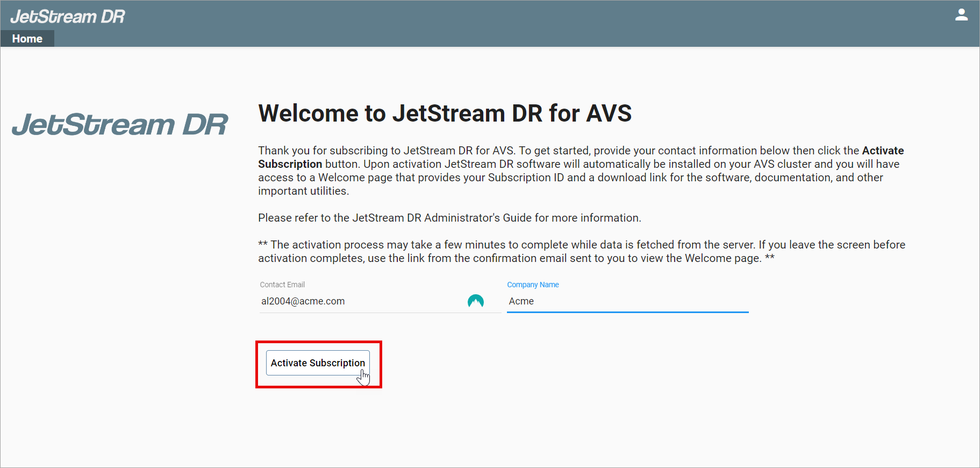980x468 pixels.
Task: Click the JetStream DR header logo
Action: click(x=67, y=17)
